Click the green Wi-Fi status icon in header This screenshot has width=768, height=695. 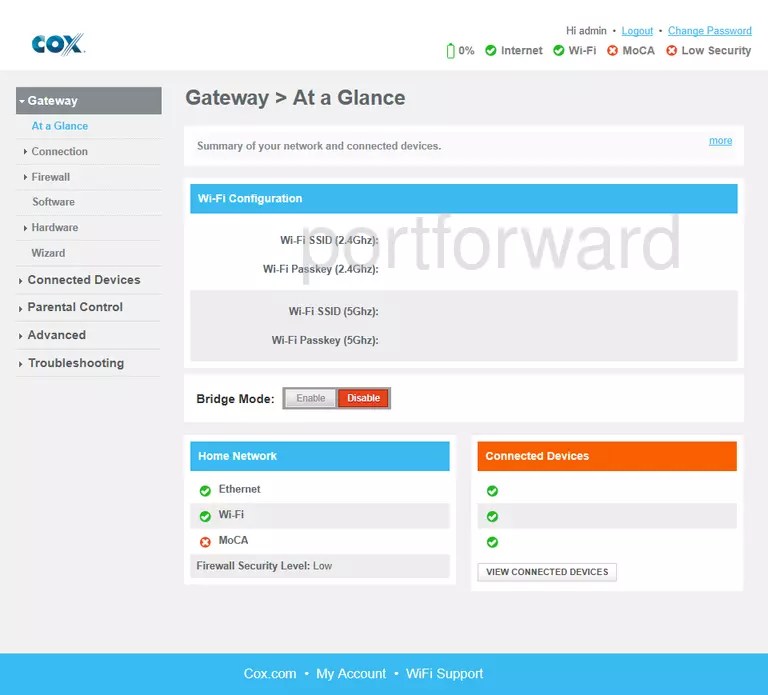[x=558, y=50]
